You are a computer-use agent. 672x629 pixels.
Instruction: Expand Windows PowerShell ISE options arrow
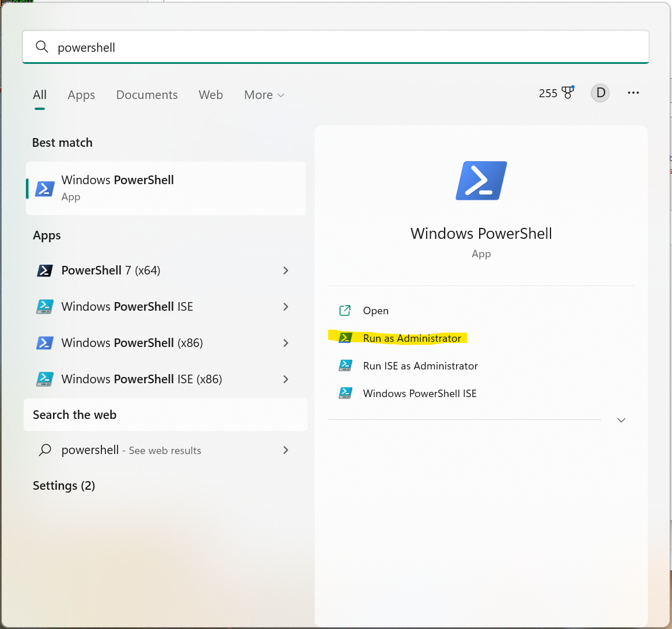pos(286,307)
